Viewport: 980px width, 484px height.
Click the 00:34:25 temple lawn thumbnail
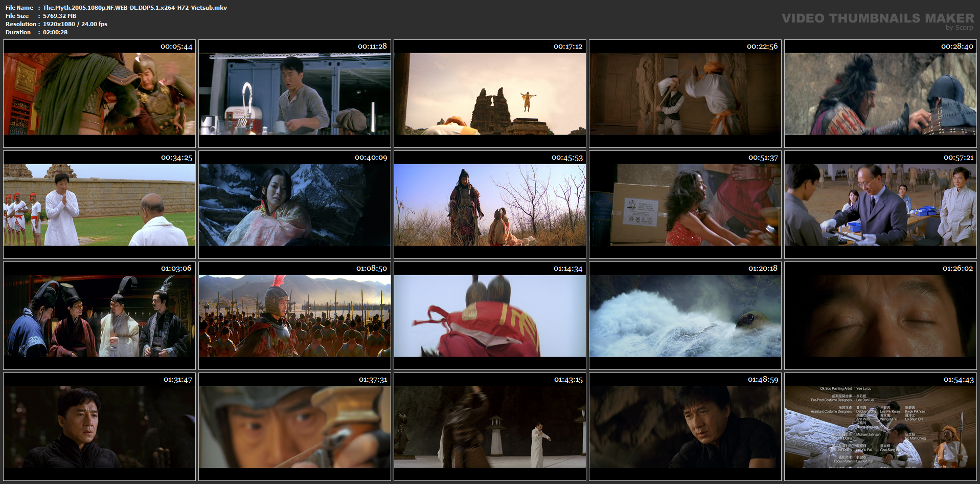(100, 205)
